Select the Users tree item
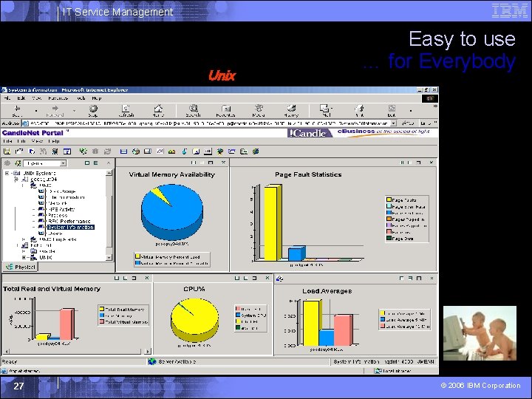 click(55, 233)
